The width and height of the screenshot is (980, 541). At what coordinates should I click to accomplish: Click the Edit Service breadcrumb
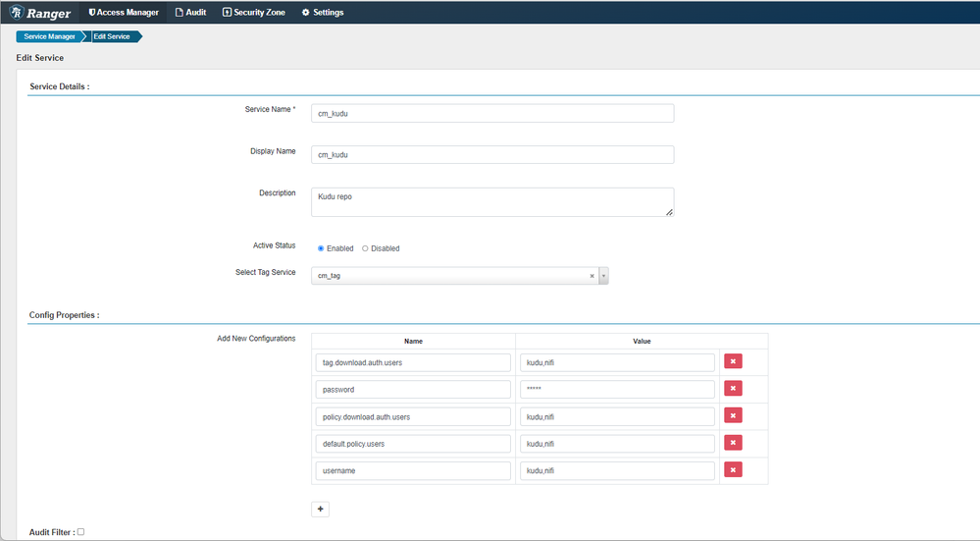[x=113, y=36]
